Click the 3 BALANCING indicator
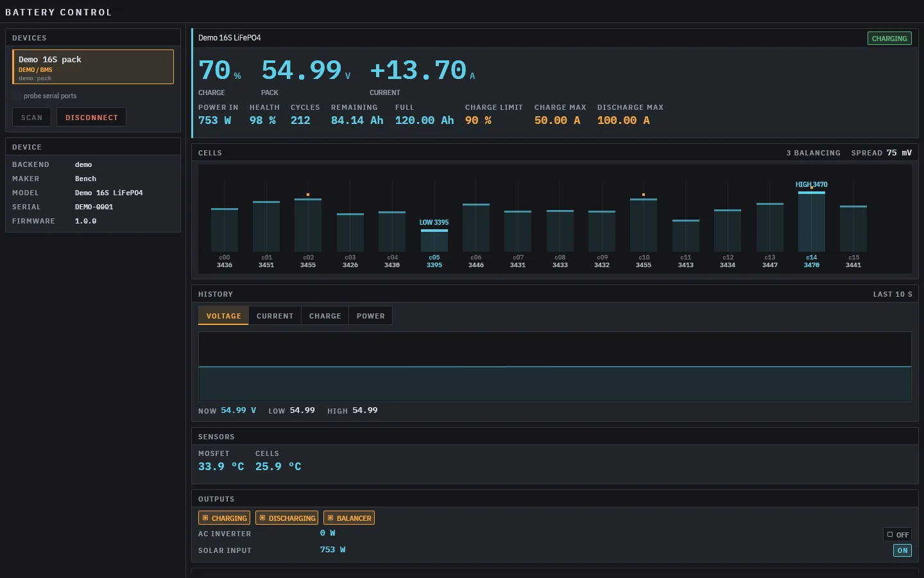 coord(814,153)
